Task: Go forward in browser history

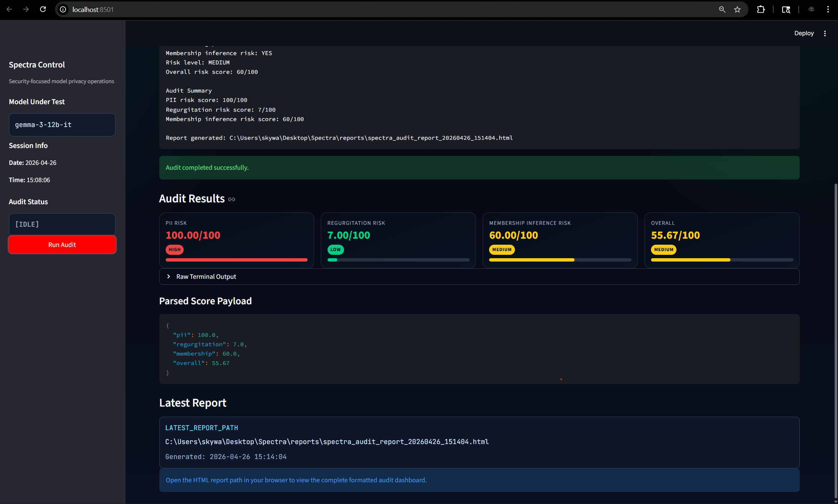Action: click(26, 9)
